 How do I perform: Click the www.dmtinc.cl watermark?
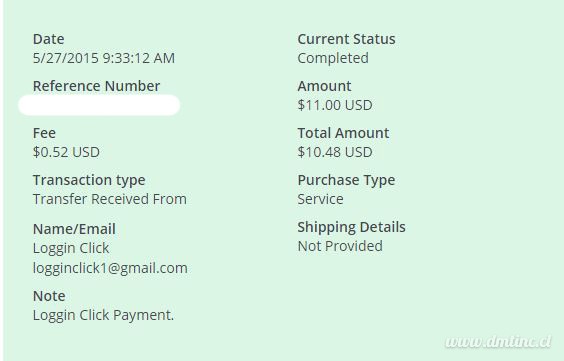click(x=498, y=342)
